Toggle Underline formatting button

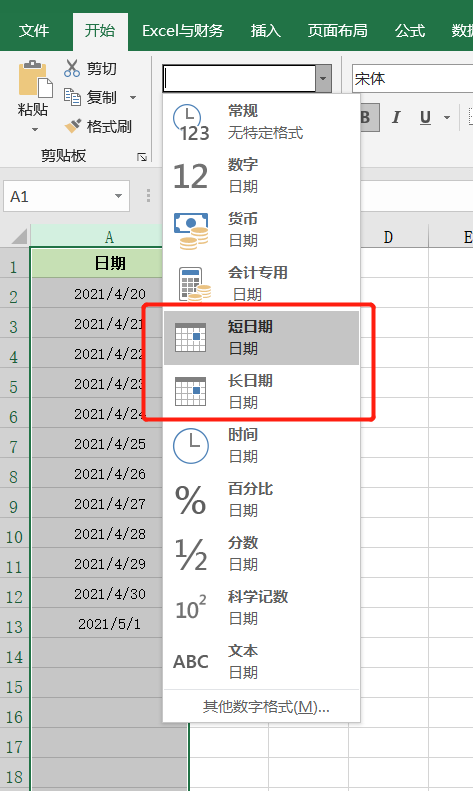426,118
